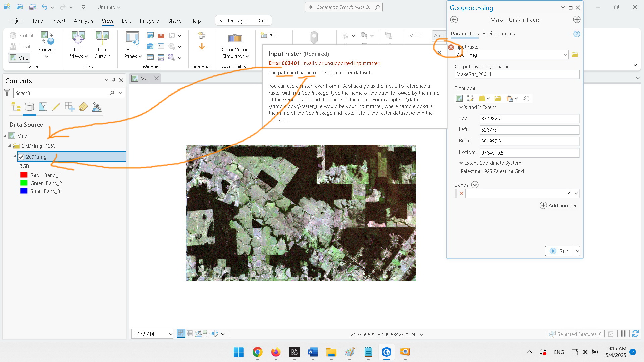Open the Imagery ribbon tab
Image resolution: width=644 pixels, height=362 pixels.
pyautogui.click(x=149, y=21)
